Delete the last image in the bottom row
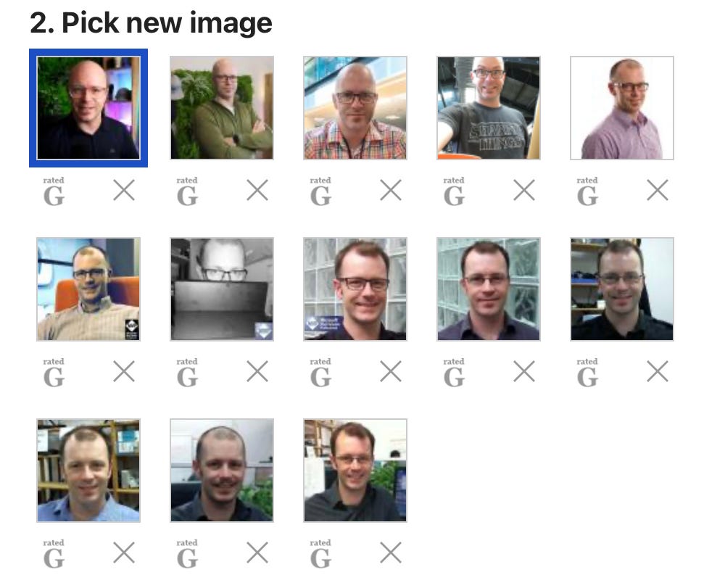The width and height of the screenshot is (704, 588). [391, 552]
